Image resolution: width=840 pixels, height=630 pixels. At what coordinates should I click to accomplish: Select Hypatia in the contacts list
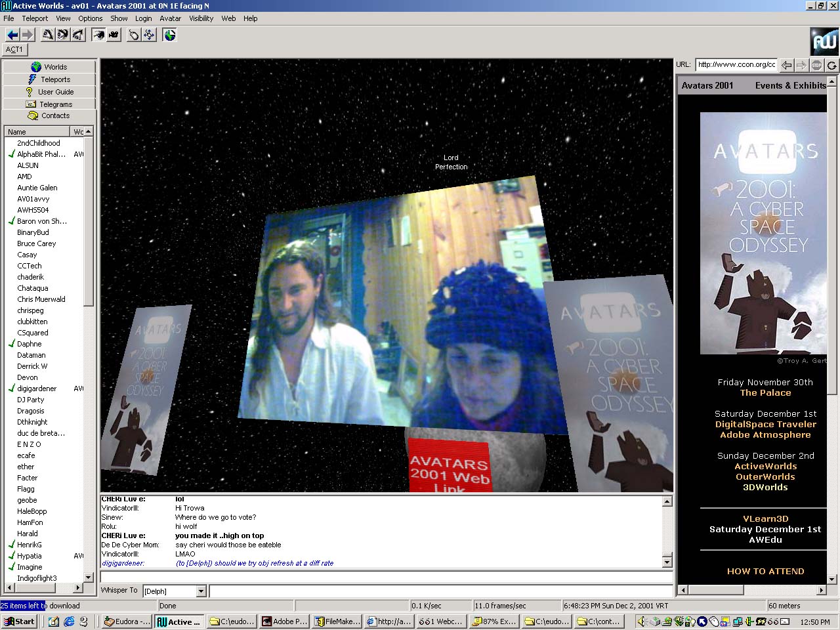29,556
